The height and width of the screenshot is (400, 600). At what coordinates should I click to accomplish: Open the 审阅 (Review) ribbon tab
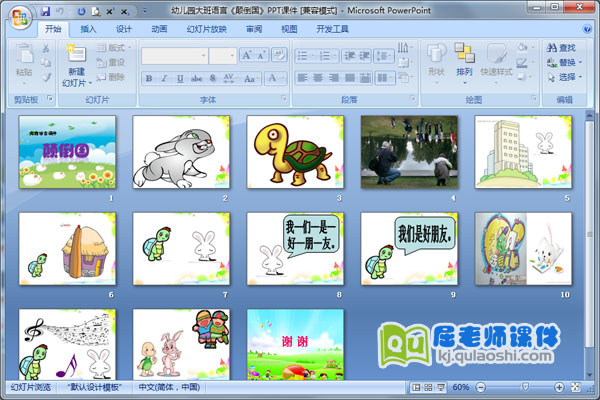pyautogui.click(x=254, y=29)
